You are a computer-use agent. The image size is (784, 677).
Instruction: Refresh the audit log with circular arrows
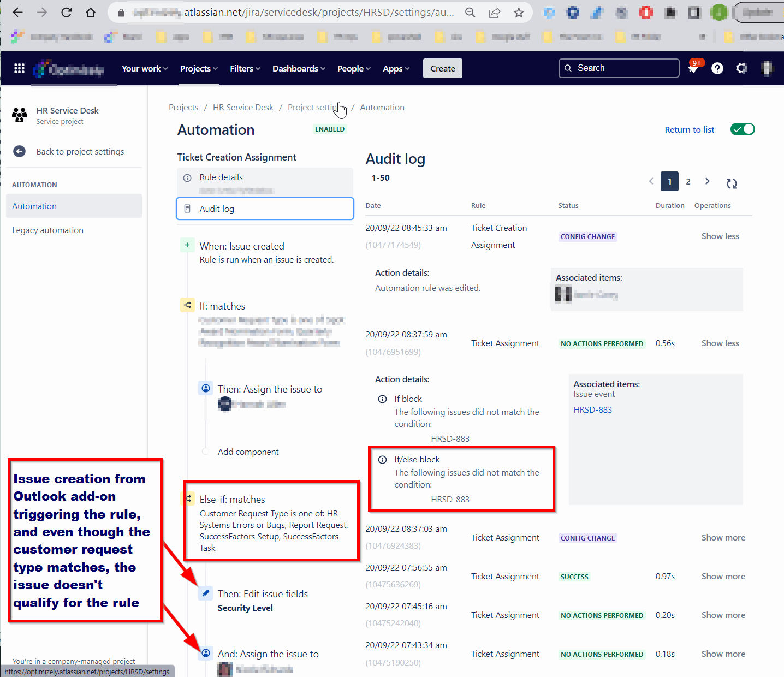732,183
